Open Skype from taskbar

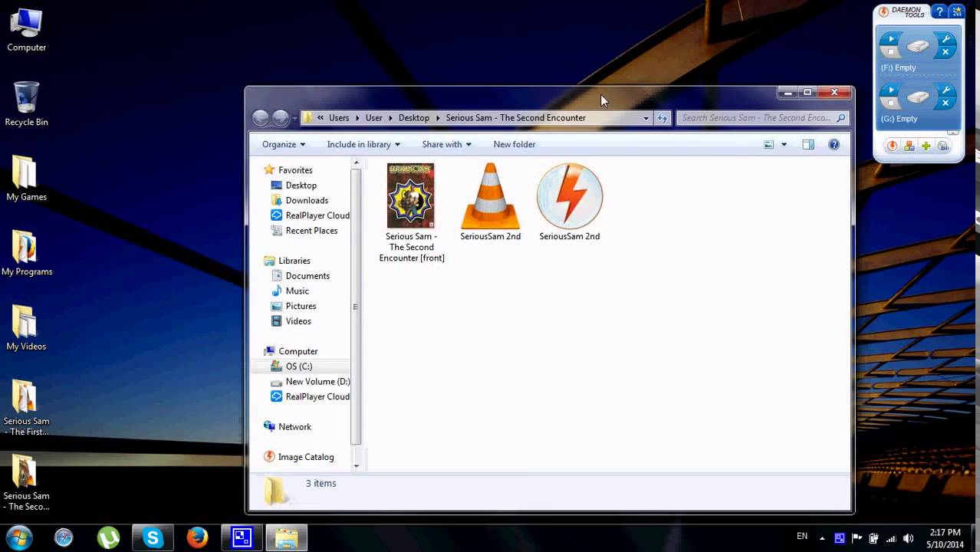point(153,538)
